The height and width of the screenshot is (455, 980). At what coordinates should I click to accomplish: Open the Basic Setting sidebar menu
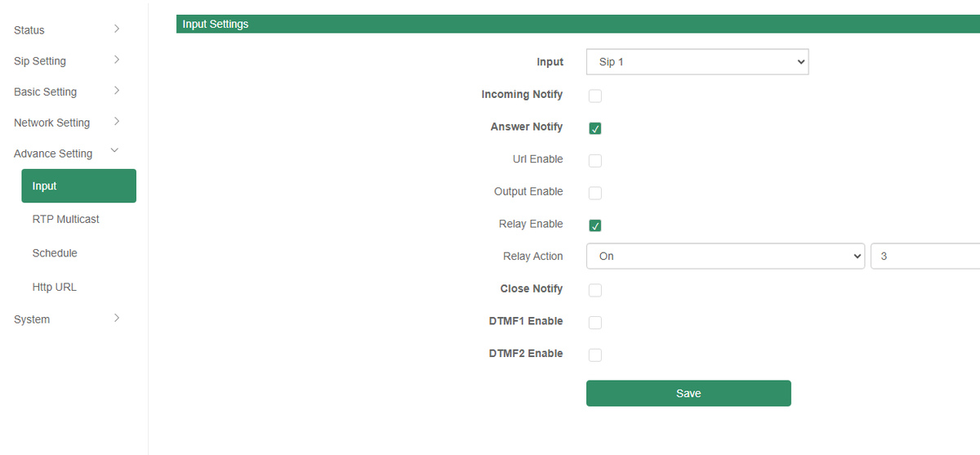[45, 92]
